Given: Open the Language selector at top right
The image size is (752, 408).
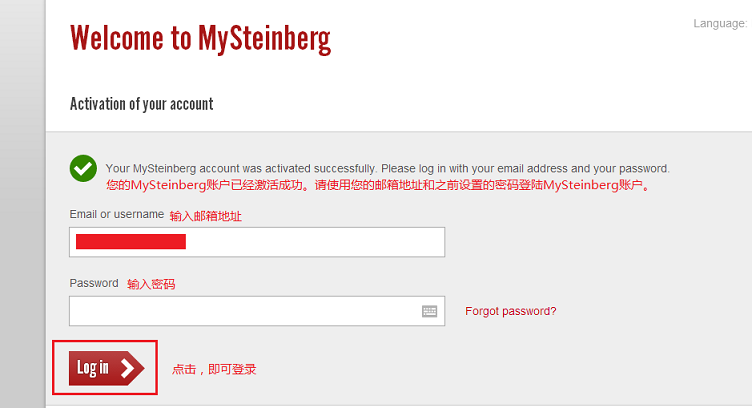Looking at the screenshot, I should 720,23.
